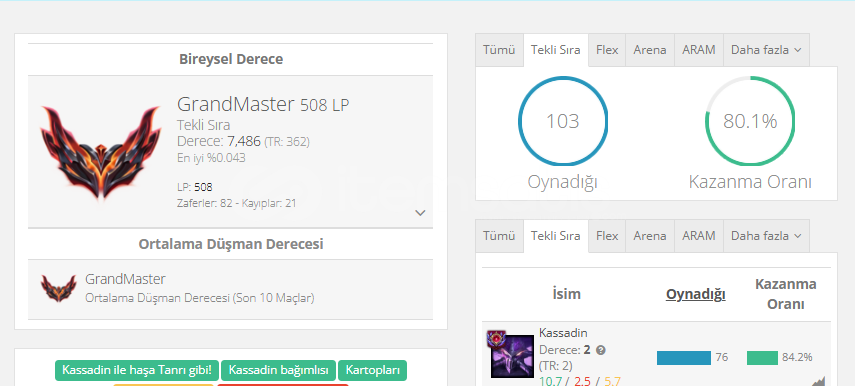Click Kassadin's 84.2% win rate value
The width and height of the screenshot is (855, 386).
[797, 358]
